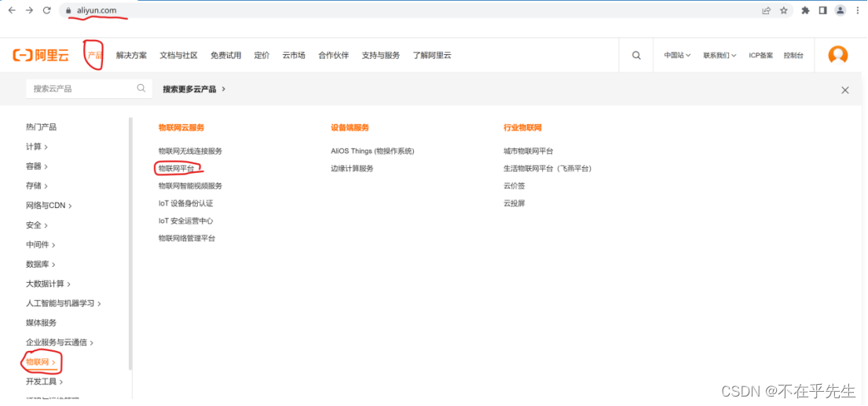The height and width of the screenshot is (406, 868).
Task: Expand the 联系我们 dropdown
Action: (x=720, y=55)
